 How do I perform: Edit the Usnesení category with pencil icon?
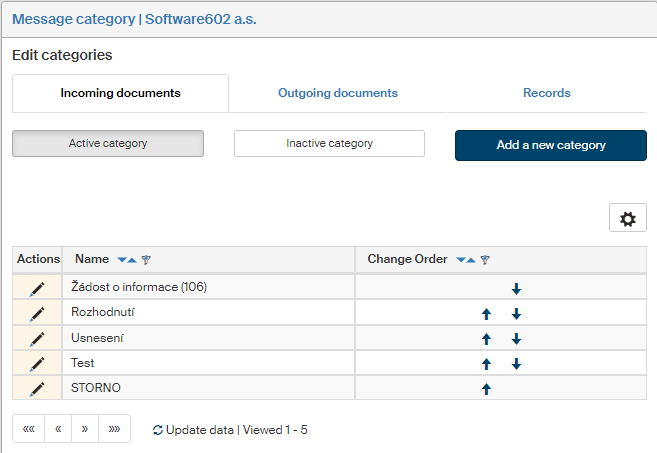pos(37,339)
